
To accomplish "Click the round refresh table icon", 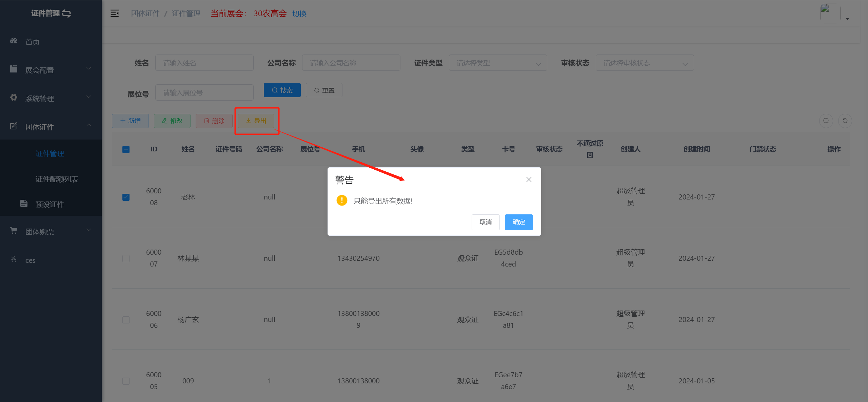I will point(845,121).
